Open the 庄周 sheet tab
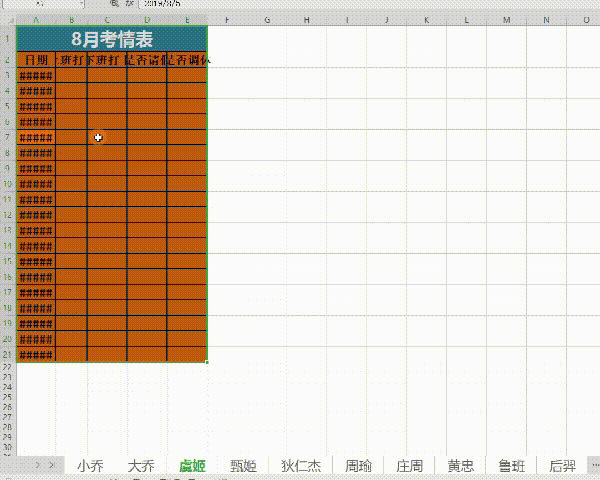 click(409, 466)
